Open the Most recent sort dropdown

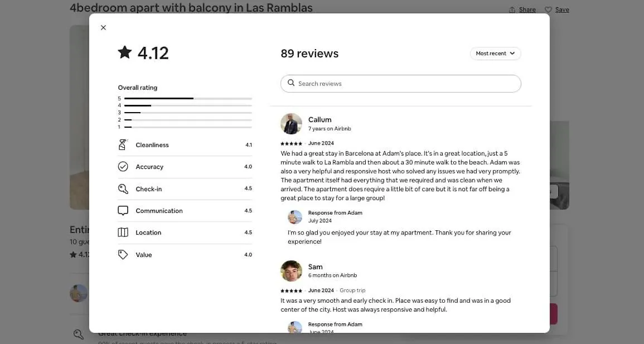tap(495, 54)
